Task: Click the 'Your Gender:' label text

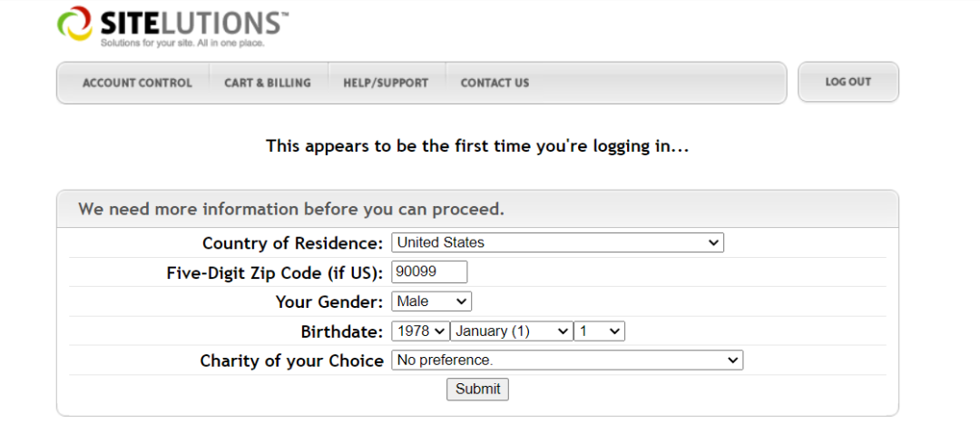Action: coord(329,302)
